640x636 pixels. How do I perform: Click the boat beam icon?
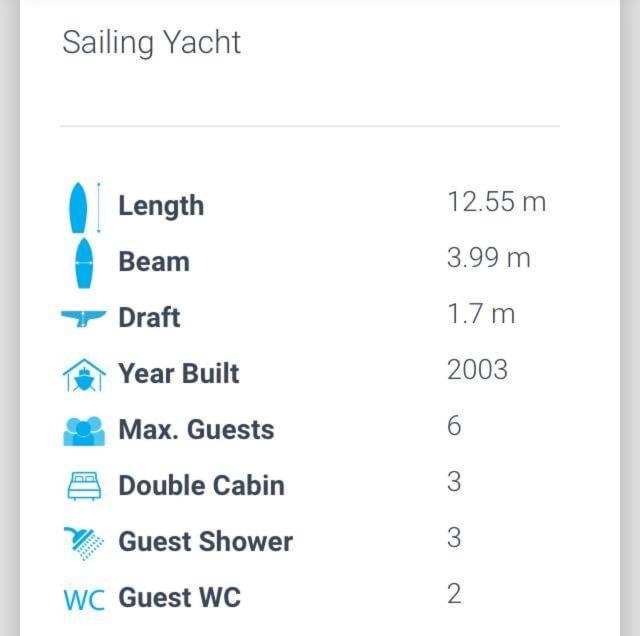point(84,263)
